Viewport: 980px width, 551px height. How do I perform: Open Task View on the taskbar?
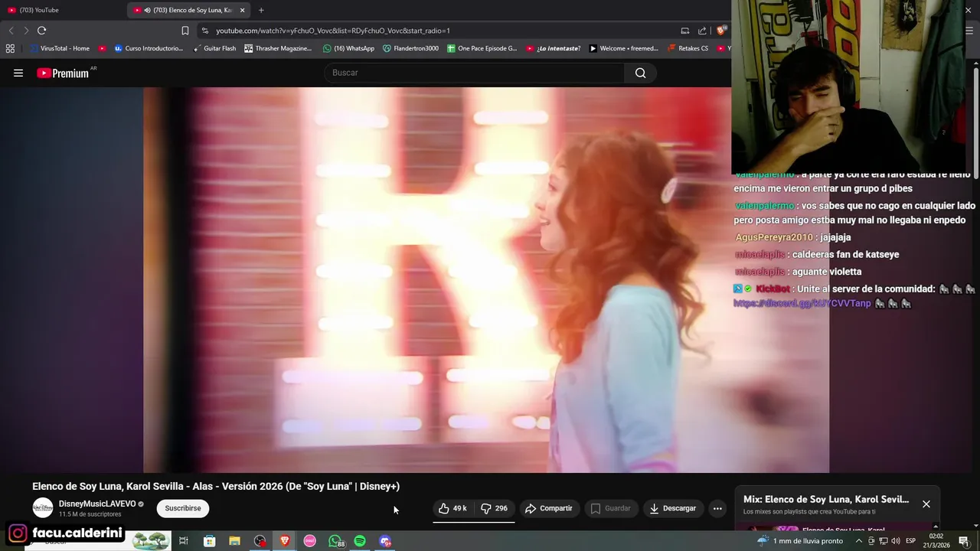[184, 541]
